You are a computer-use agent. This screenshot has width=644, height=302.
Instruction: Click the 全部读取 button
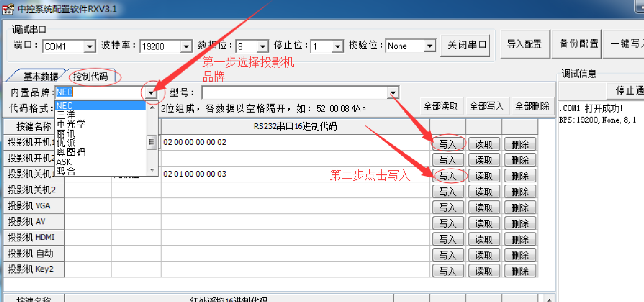click(x=441, y=106)
